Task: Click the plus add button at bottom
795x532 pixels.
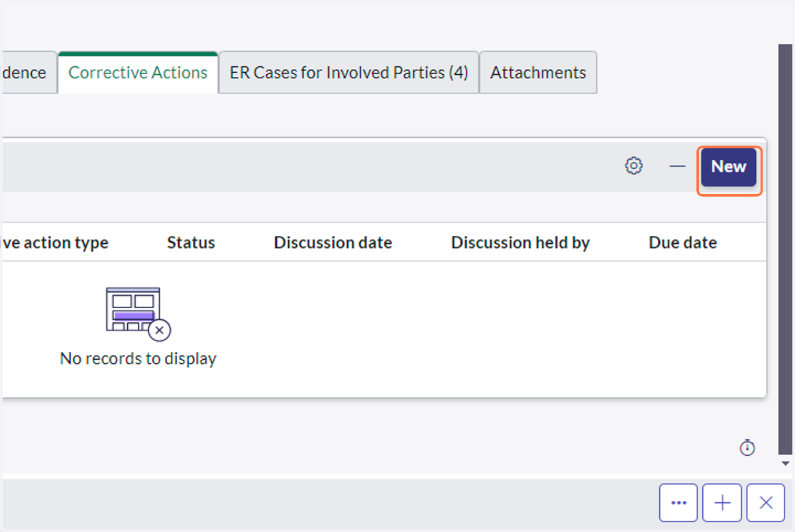Action: (x=722, y=503)
